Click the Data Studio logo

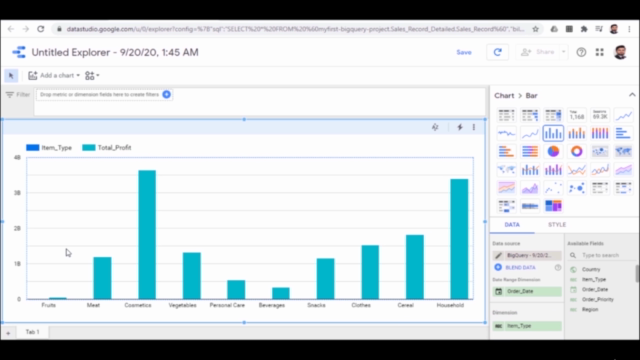pos(19,52)
